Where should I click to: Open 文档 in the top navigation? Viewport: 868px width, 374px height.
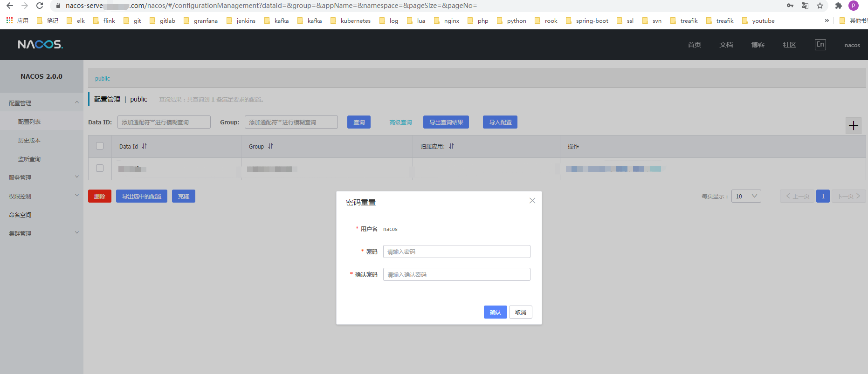click(x=726, y=45)
